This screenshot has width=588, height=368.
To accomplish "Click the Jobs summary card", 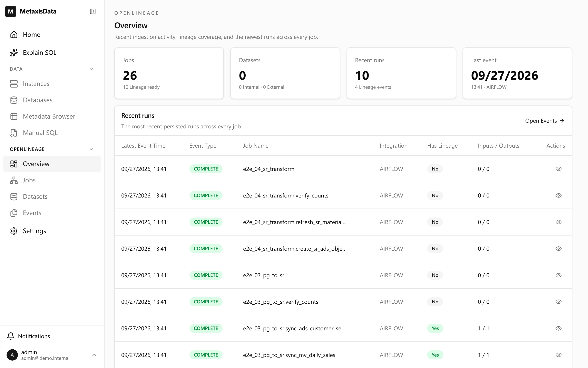I will pyautogui.click(x=169, y=73).
